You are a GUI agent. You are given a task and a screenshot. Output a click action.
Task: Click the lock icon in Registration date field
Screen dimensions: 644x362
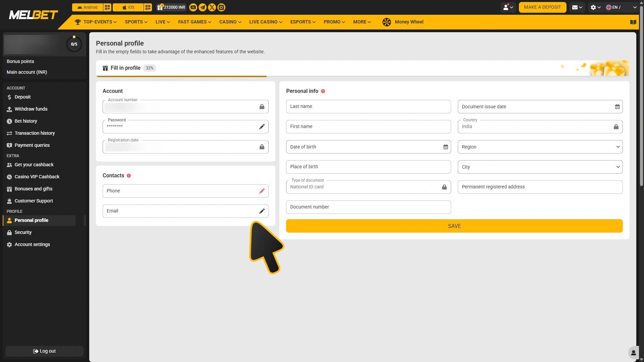tap(262, 147)
